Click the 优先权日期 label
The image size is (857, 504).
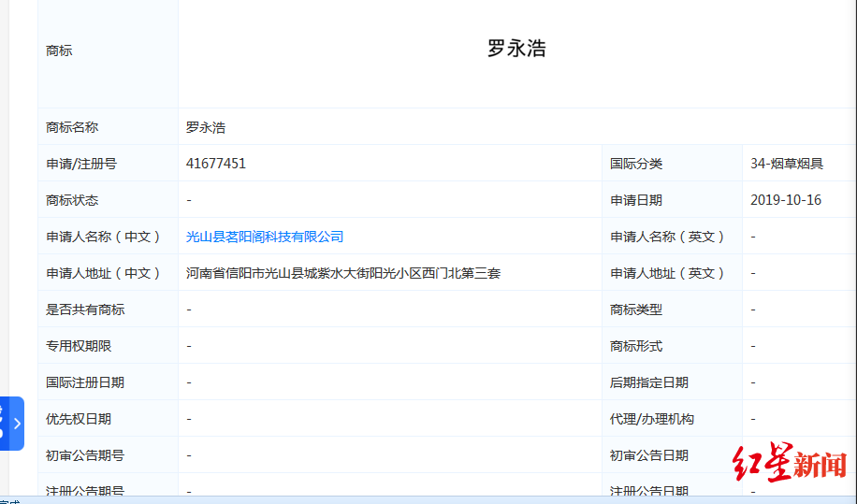(79, 419)
